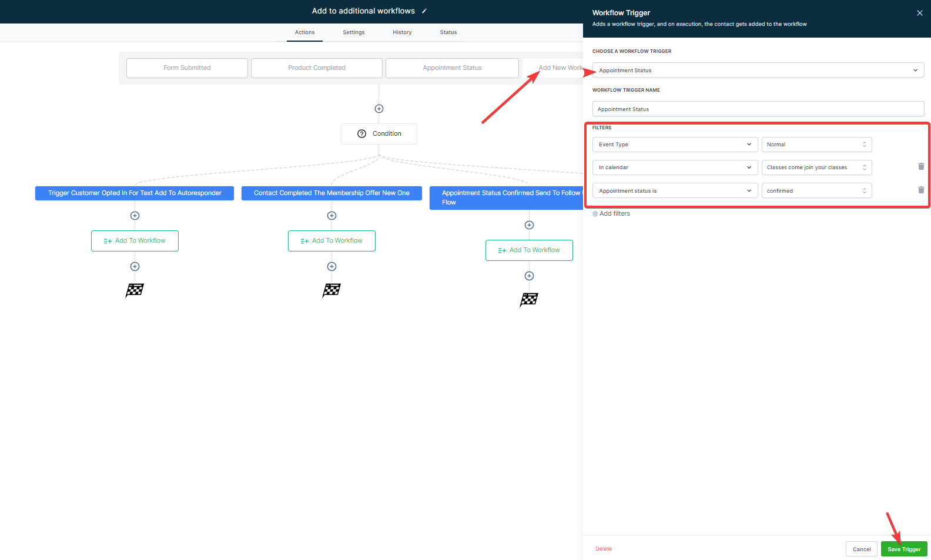Switch to the Actions tab
The image size is (931, 560).
point(304,32)
